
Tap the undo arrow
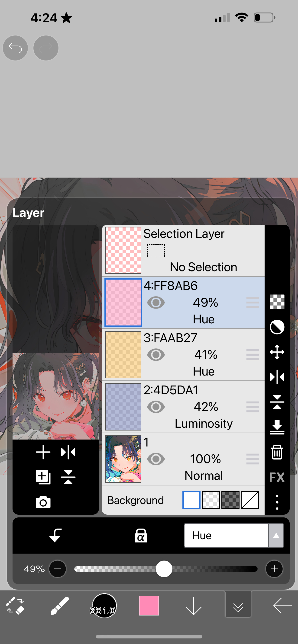click(x=15, y=48)
